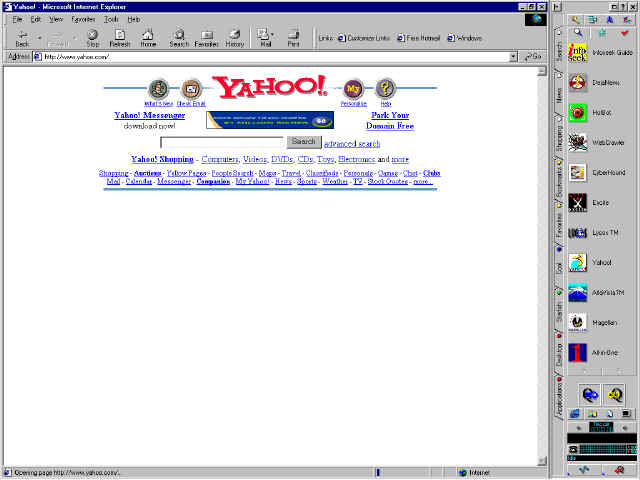The width and height of the screenshot is (640, 480).
Task: Open the WebCrawler sidebar shortcut
Action: tap(577, 142)
